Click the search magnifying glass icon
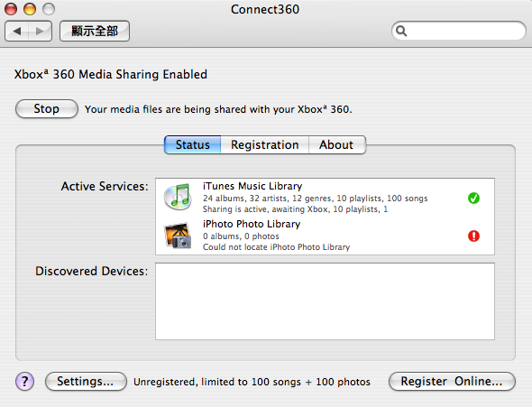 401,31
